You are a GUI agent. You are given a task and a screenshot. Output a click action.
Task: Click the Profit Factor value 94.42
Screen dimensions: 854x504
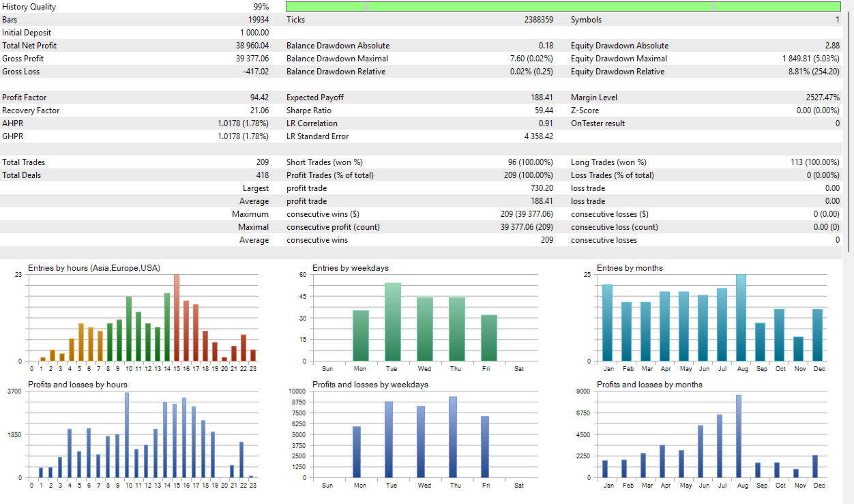[259, 98]
